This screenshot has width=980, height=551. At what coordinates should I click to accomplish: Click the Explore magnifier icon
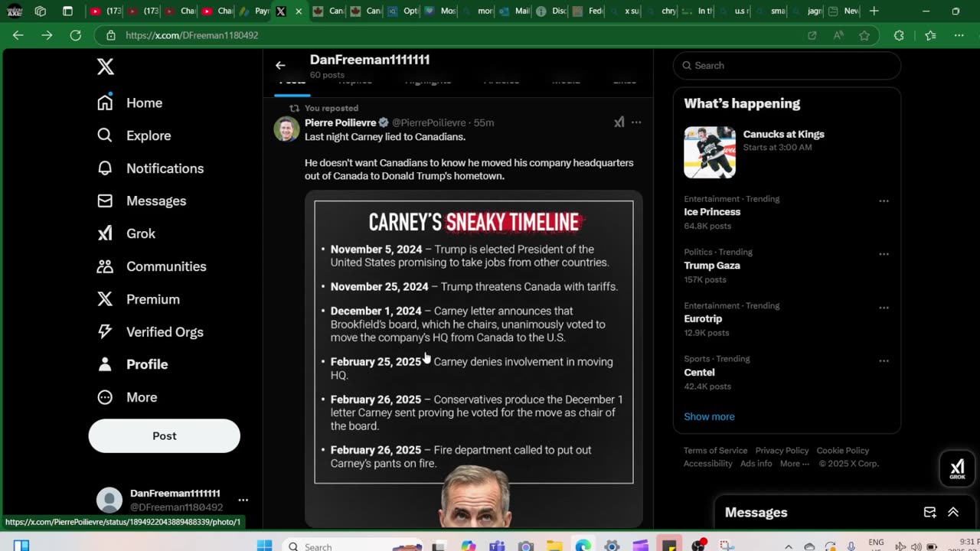pos(105,135)
